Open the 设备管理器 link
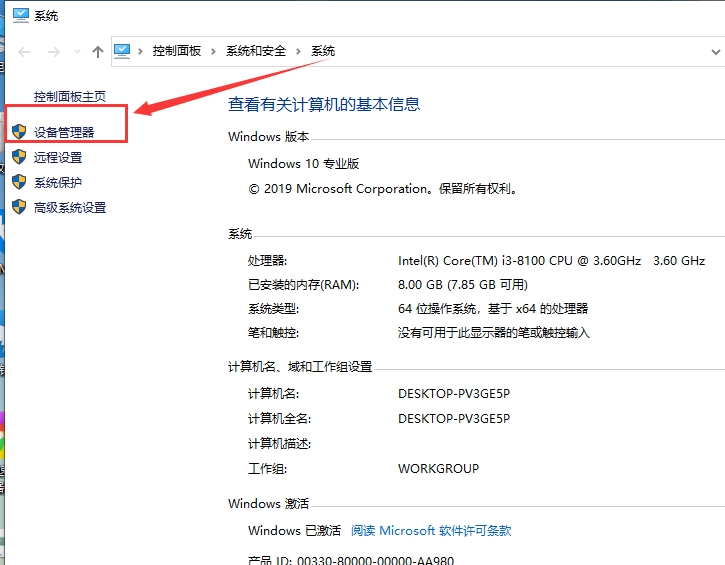The height and width of the screenshot is (565, 725). 64,132
